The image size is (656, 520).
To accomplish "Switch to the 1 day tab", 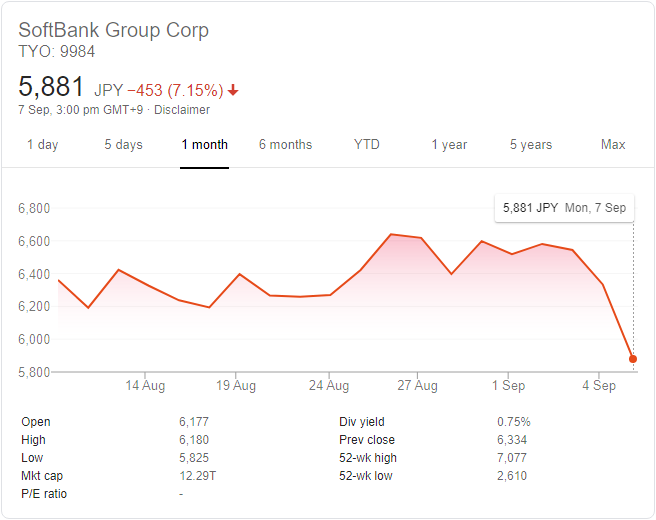I will click(x=43, y=145).
